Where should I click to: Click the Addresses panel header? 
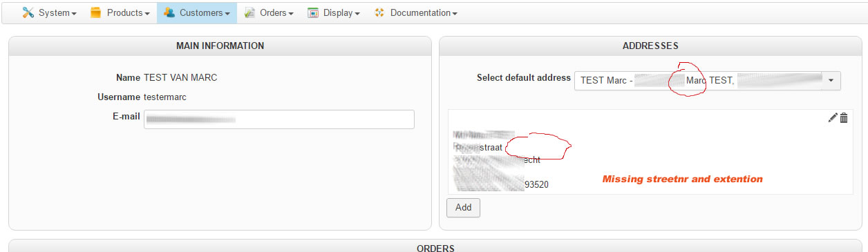click(650, 46)
